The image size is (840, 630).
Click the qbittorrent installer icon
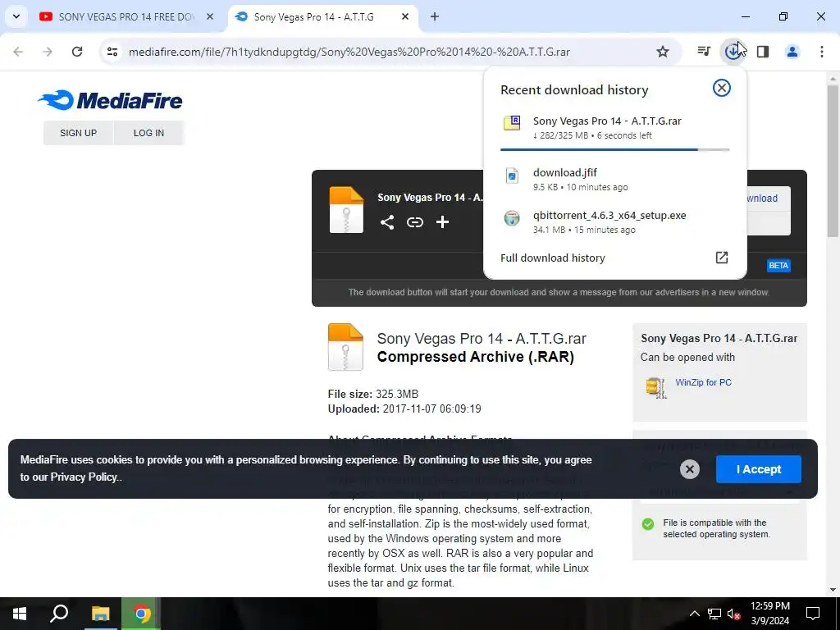click(x=512, y=218)
